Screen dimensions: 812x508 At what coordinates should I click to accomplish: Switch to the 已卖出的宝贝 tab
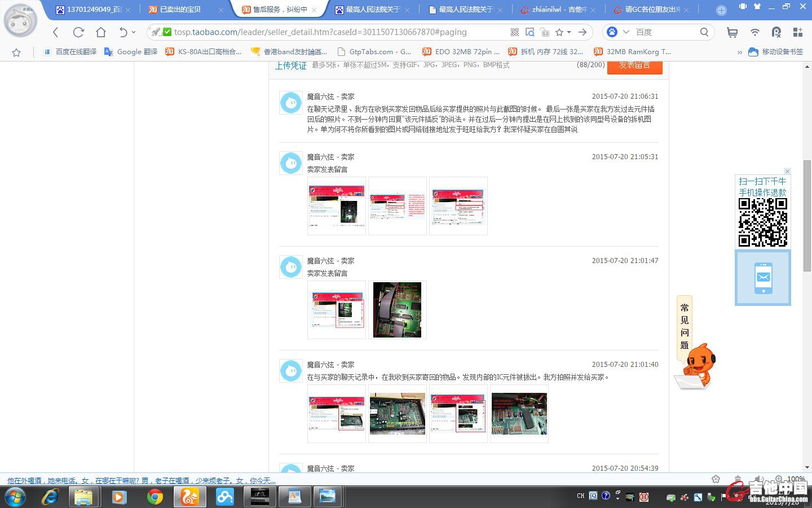(x=179, y=10)
